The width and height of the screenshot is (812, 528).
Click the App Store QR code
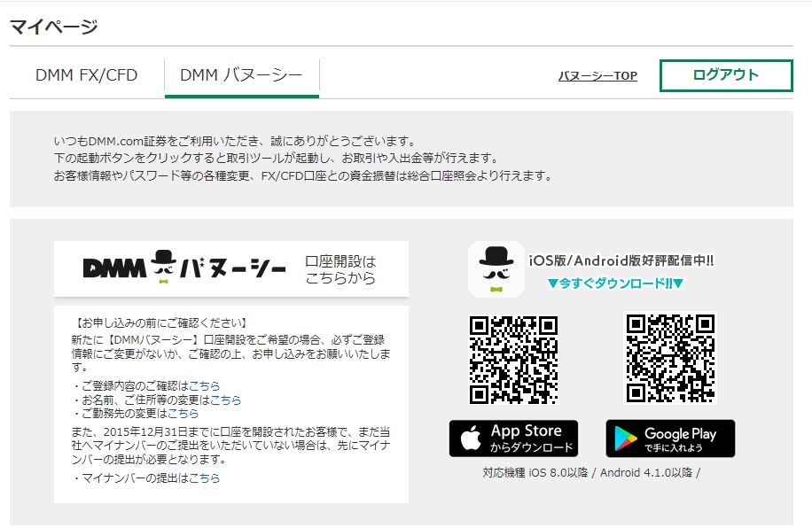click(x=513, y=360)
